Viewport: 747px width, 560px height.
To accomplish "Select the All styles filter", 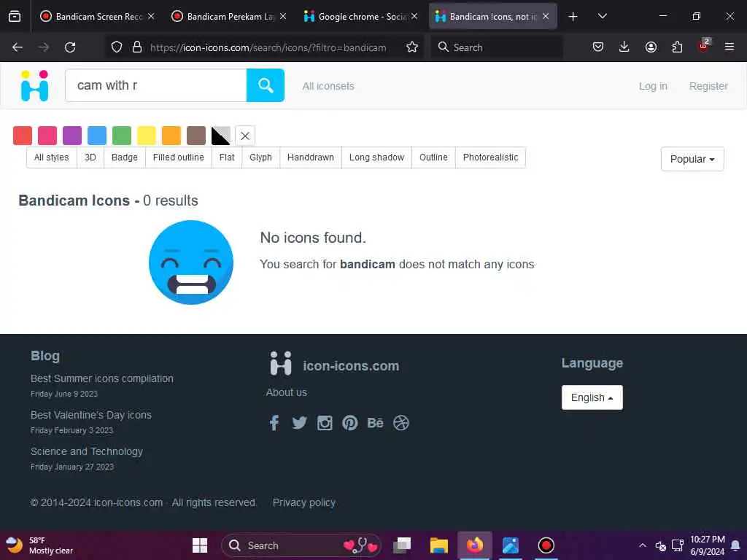I will coord(52,157).
